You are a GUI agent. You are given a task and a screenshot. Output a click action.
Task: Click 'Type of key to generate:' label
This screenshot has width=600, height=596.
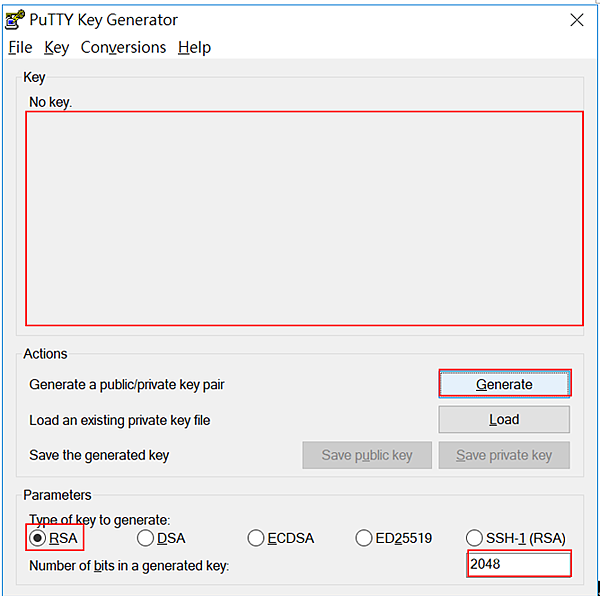coord(99,520)
